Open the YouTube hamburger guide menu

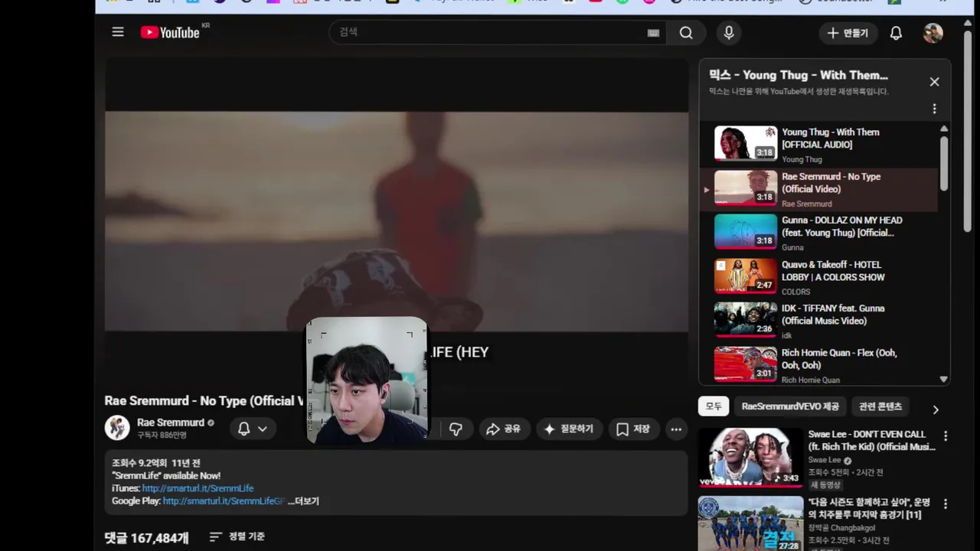pos(118,32)
